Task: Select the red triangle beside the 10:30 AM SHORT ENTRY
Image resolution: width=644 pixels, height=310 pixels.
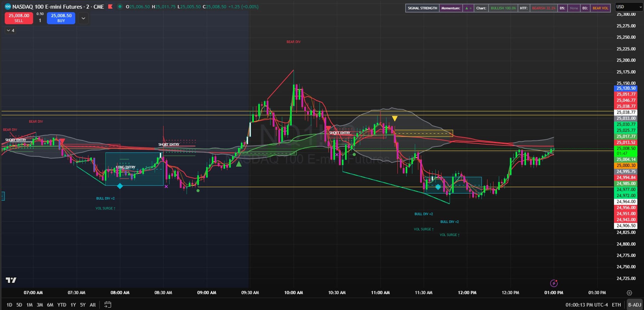Action: (x=328, y=129)
